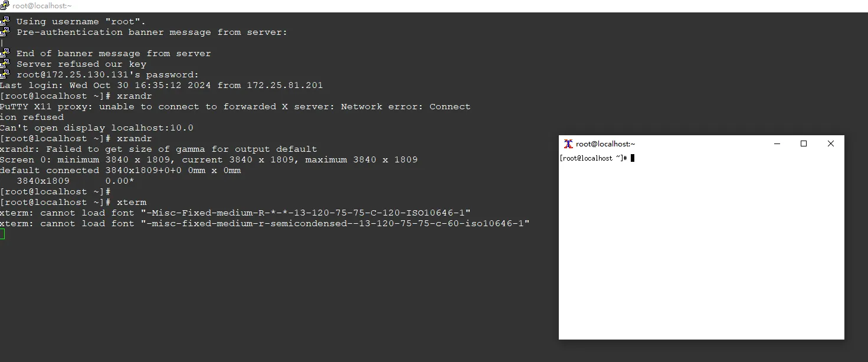868x362 pixels.
Task: Minimize the xterm window
Action: [x=777, y=144]
